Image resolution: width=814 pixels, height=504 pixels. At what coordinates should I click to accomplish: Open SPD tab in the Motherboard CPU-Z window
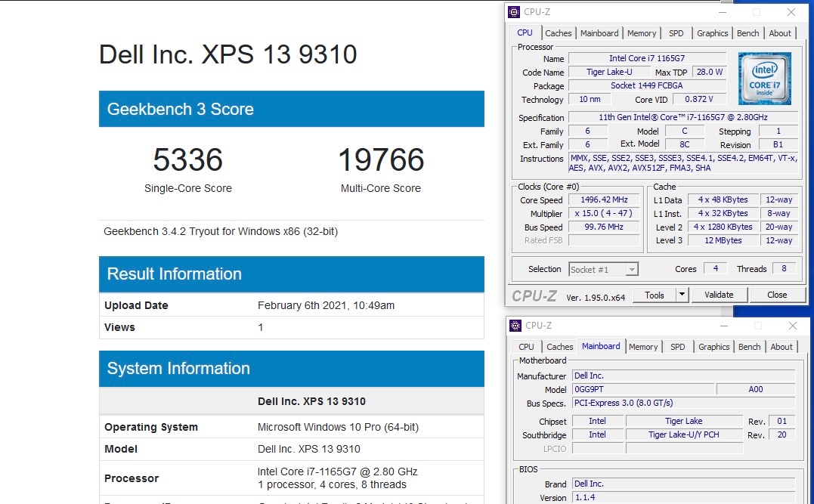tap(677, 347)
